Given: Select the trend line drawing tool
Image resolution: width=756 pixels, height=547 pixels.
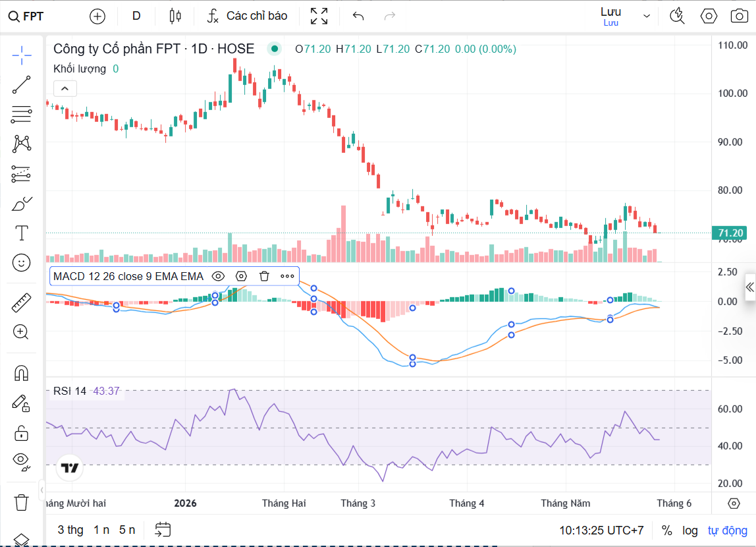Looking at the screenshot, I should (x=22, y=85).
